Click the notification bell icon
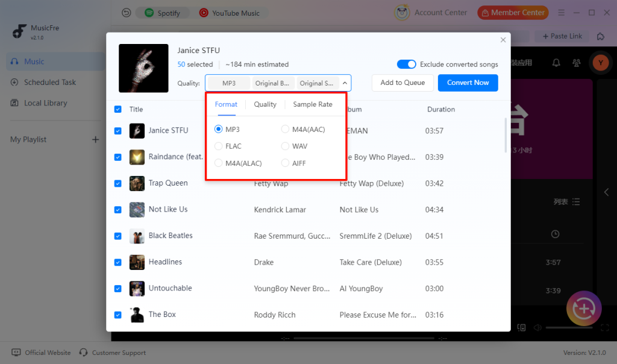The width and height of the screenshot is (617, 364). tap(556, 63)
